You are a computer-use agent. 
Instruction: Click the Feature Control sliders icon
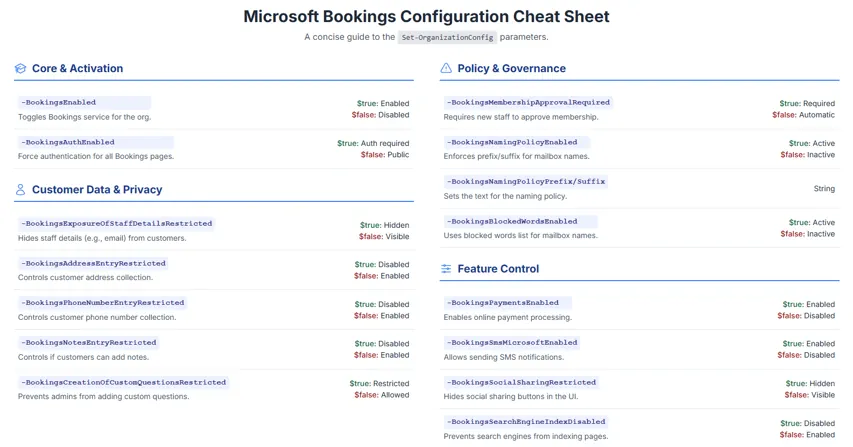click(x=446, y=269)
